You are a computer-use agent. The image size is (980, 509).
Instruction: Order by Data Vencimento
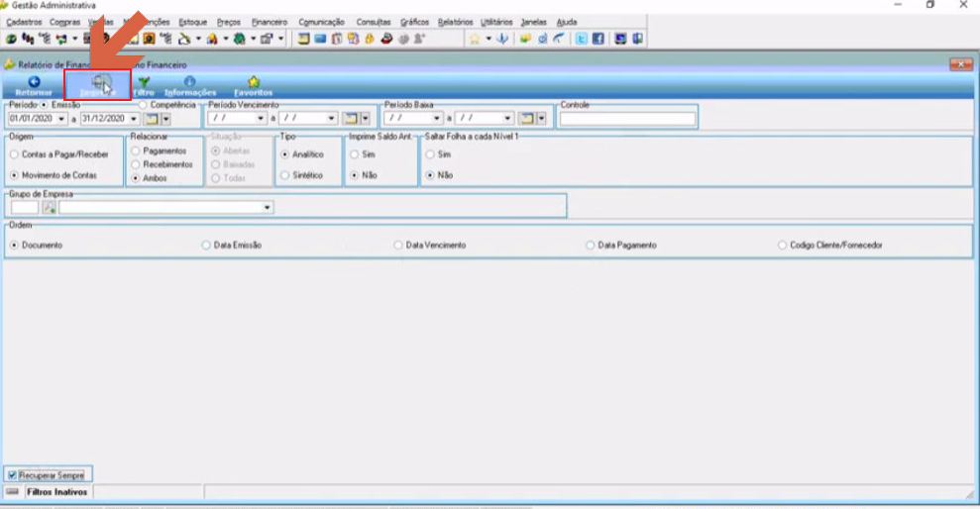coord(398,246)
